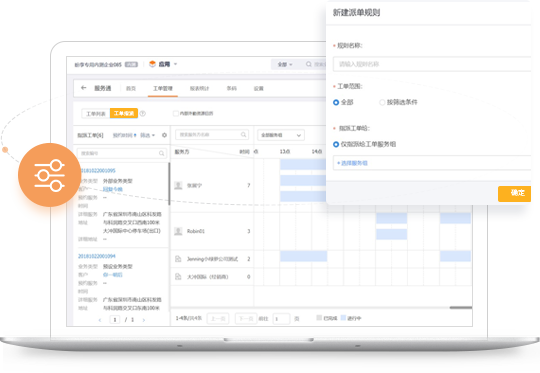Click the orange 应用 cube icon
This screenshot has width=540, height=373.
coord(152,64)
